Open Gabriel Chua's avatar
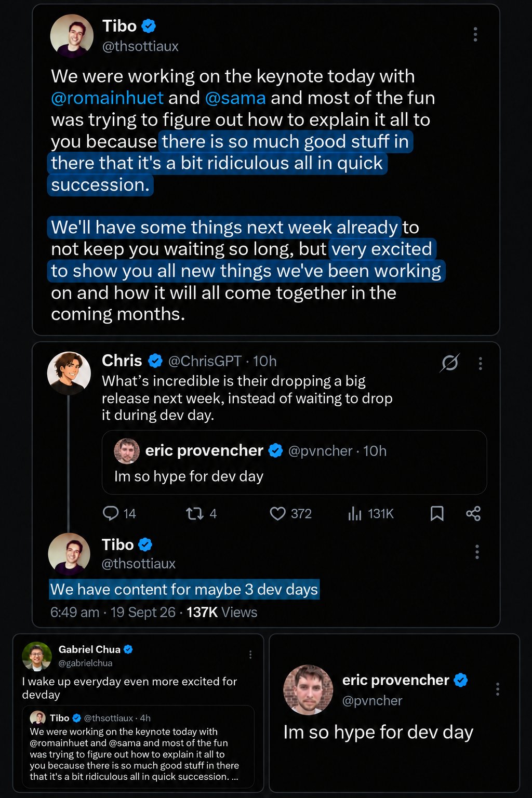532x798 pixels. pyautogui.click(x=37, y=656)
